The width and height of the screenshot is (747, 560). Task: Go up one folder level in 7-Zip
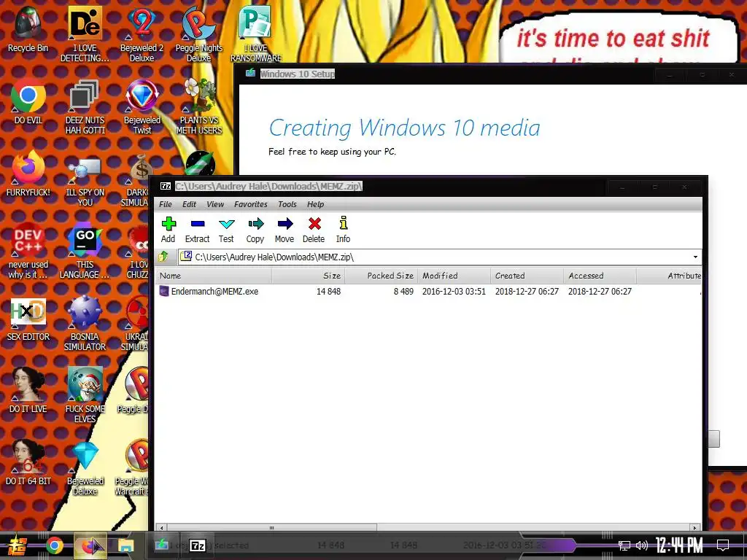coord(163,257)
